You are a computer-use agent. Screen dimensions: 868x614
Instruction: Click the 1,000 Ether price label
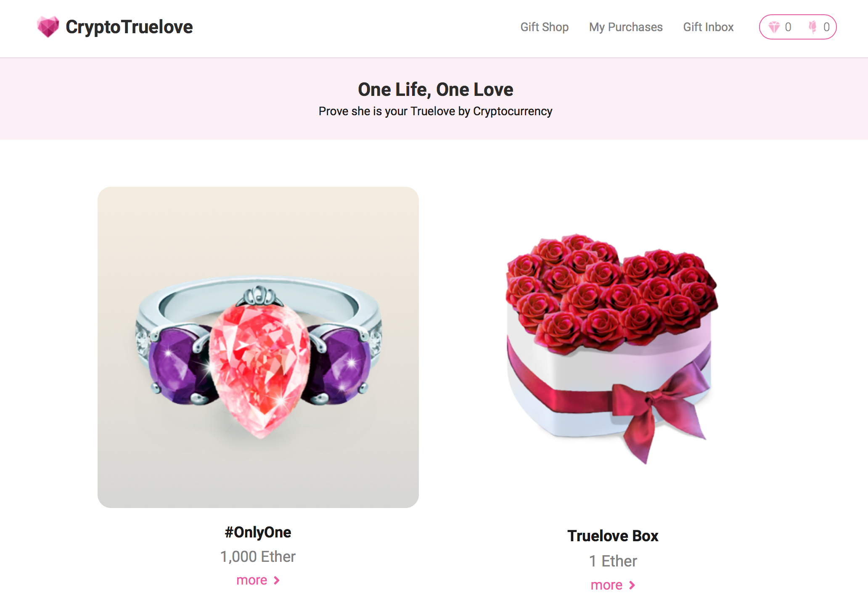[x=258, y=556]
